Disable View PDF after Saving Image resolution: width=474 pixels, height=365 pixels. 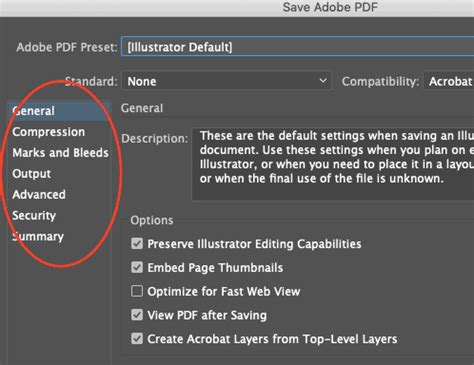tap(137, 315)
